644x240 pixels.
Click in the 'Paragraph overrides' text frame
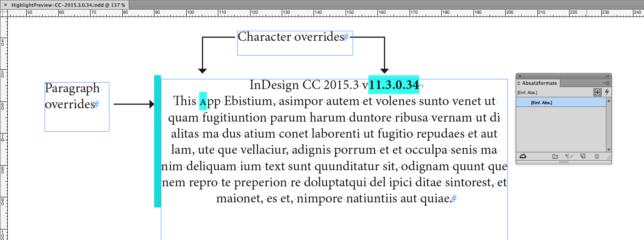77,106
